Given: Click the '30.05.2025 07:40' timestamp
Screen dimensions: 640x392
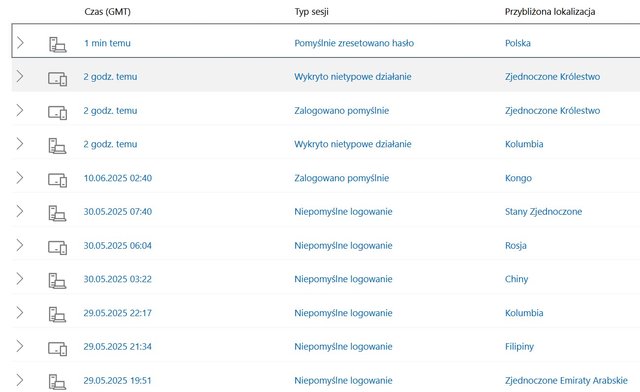Looking at the screenshot, I should coord(118,212).
